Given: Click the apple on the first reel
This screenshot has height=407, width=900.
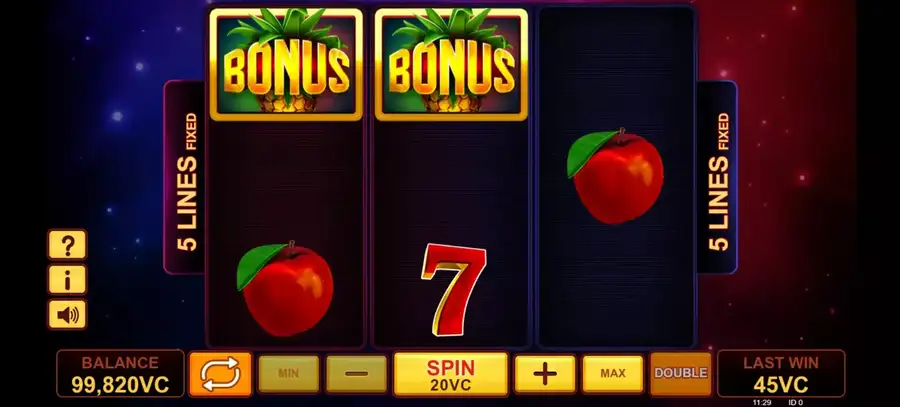Looking at the screenshot, I should [285, 289].
